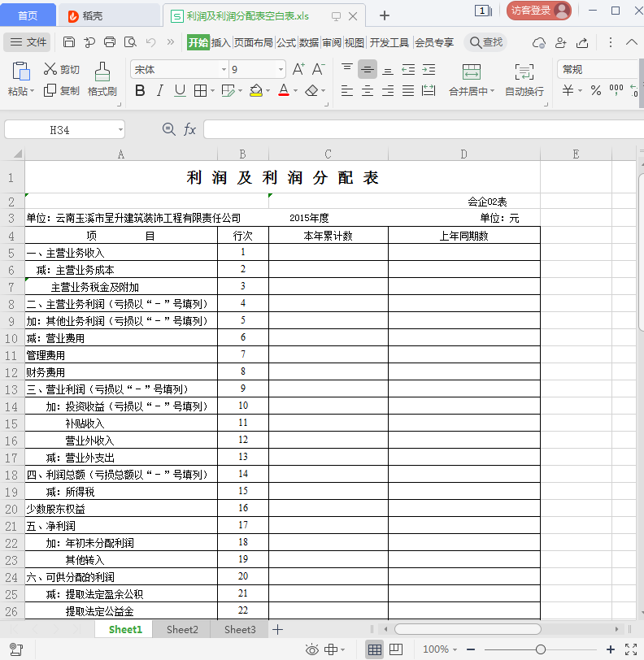Toggle Underline formatting
This screenshot has width=644, height=660.
pos(180,90)
